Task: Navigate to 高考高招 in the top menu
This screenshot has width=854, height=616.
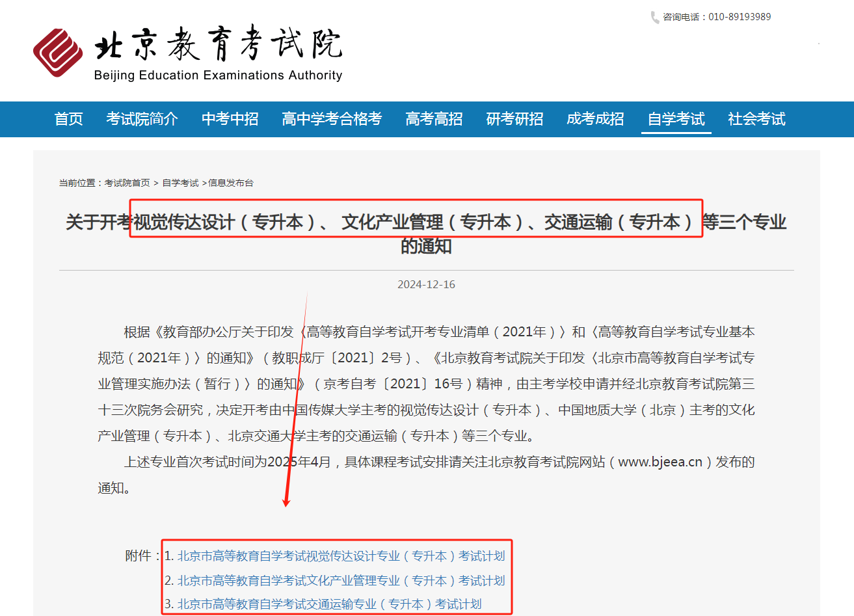Action: [x=434, y=119]
